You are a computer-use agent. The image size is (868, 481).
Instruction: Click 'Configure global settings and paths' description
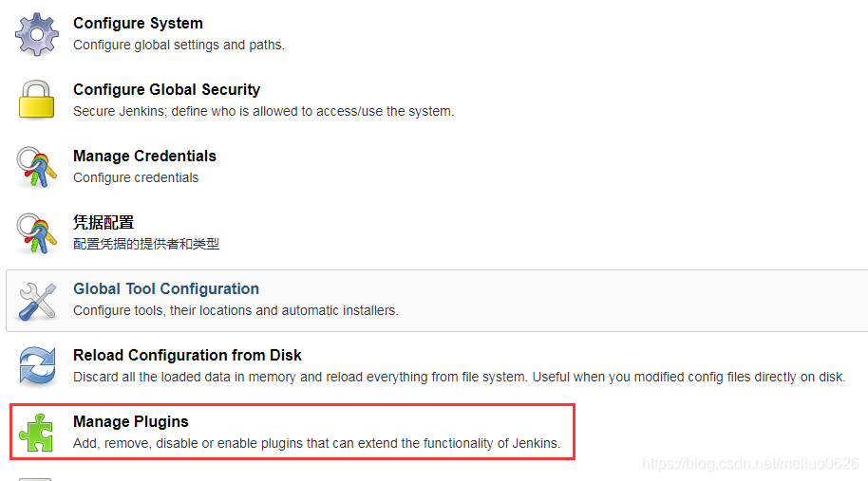pyautogui.click(x=179, y=45)
